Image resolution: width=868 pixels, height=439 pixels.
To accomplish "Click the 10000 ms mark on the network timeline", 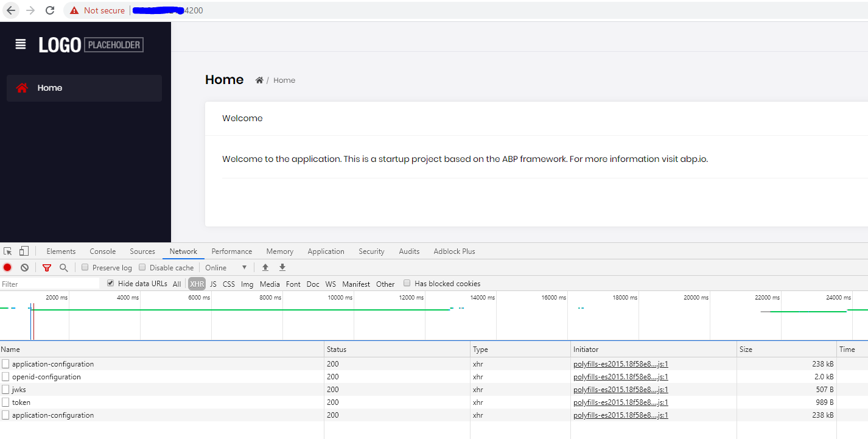I will point(340,298).
